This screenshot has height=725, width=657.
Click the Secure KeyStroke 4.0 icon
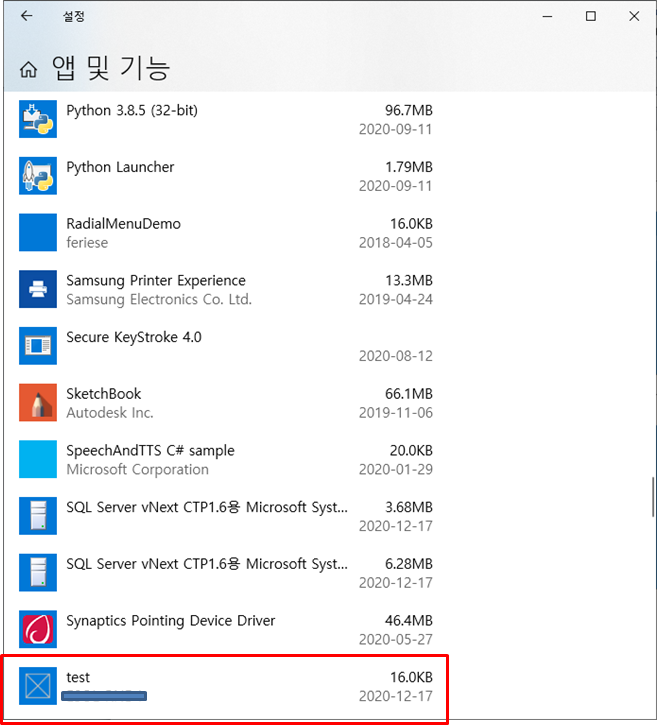(38, 346)
